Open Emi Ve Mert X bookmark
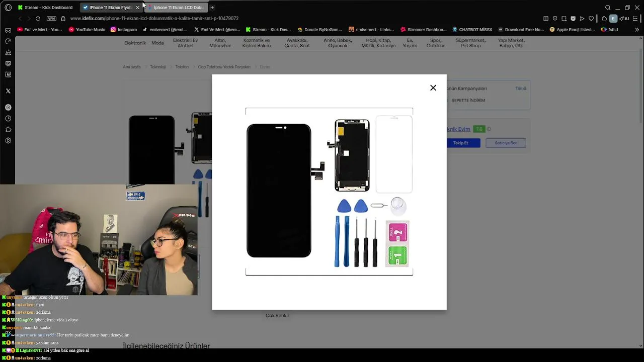644x362 pixels. click(x=217, y=30)
